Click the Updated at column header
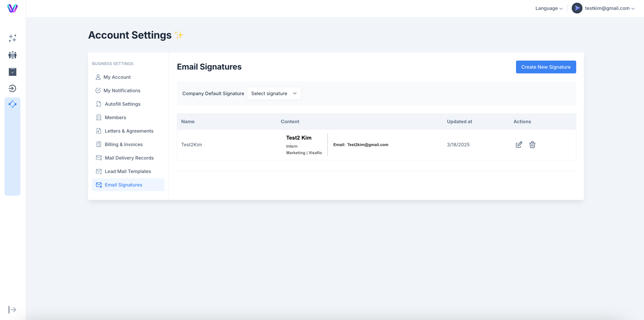The image size is (644, 320). [x=459, y=122]
